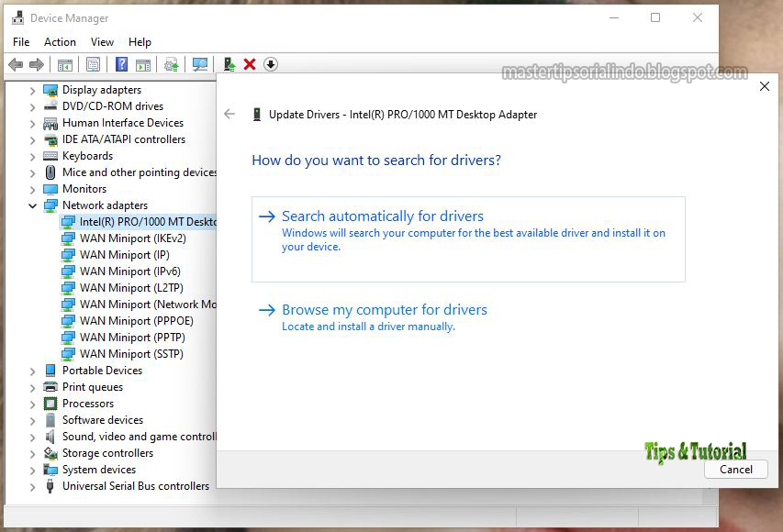Open the Help menu
783x532 pixels.
(x=140, y=42)
